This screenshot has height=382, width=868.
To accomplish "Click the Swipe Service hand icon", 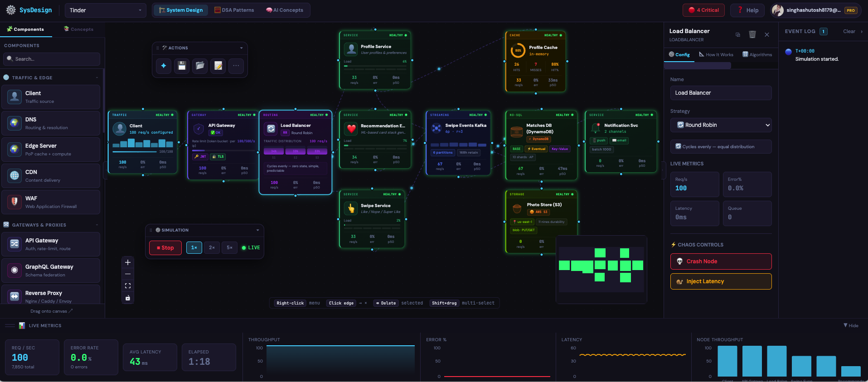I will tap(351, 208).
